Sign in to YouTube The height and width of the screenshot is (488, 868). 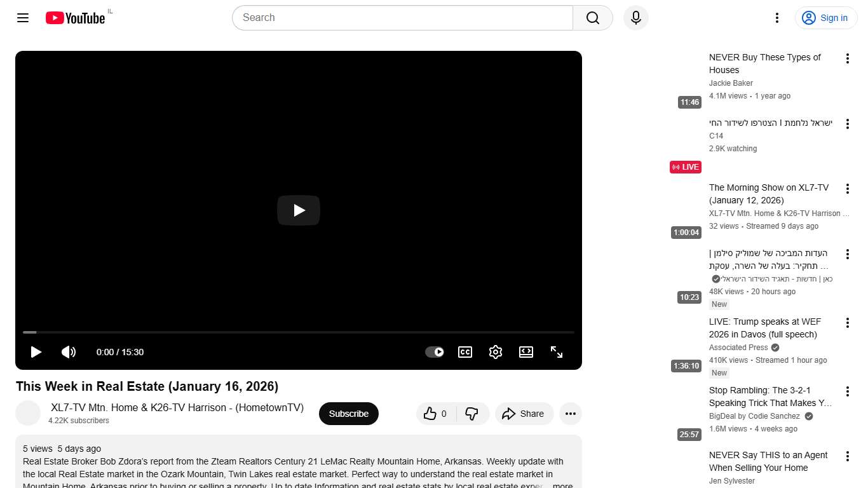pos(825,18)
